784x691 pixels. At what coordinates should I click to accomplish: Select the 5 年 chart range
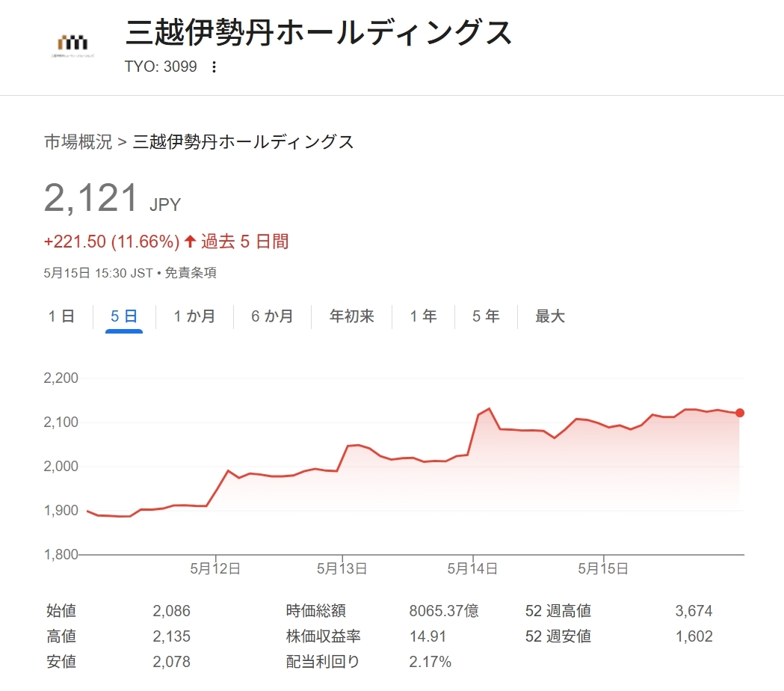coord(486,316)
